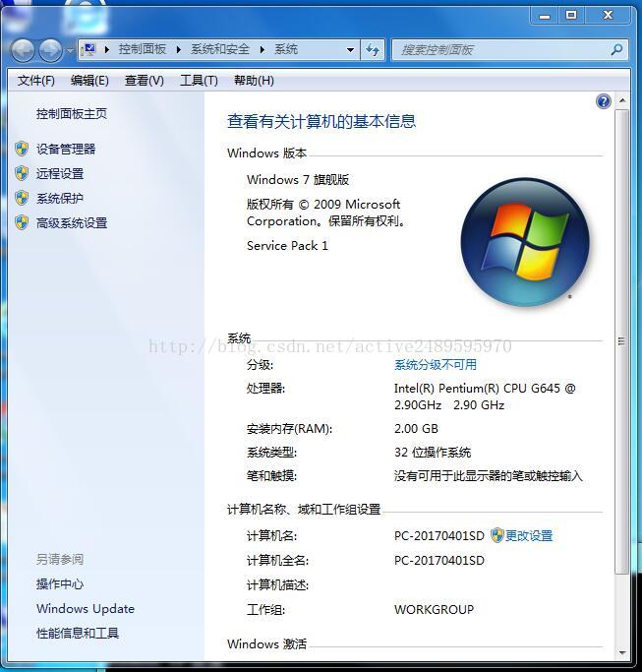Open the 帮助(H) menu

click(x=254, y=81)
